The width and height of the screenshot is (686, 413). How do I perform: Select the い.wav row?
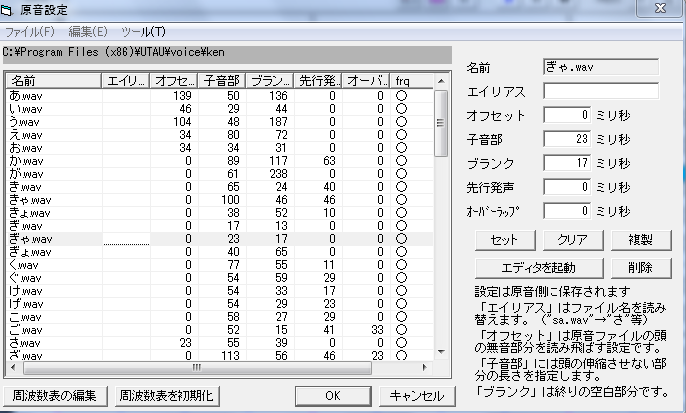pos(220,108)
